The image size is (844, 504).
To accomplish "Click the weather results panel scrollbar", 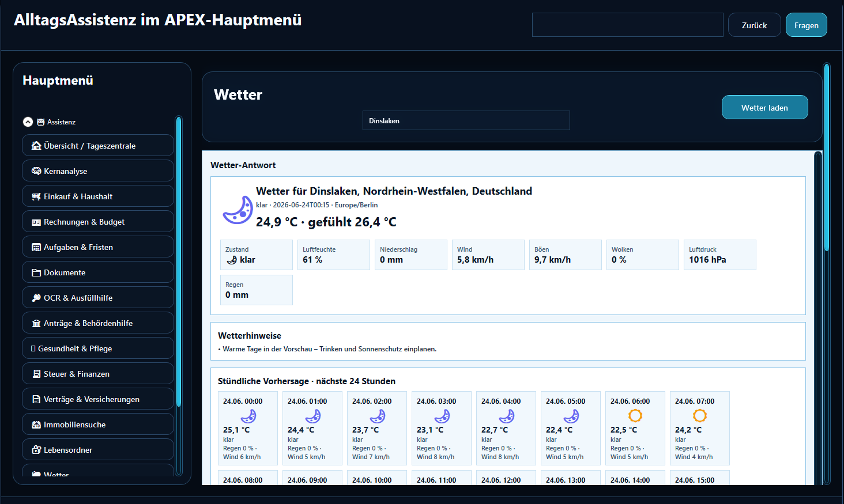I will click(817, 318).
